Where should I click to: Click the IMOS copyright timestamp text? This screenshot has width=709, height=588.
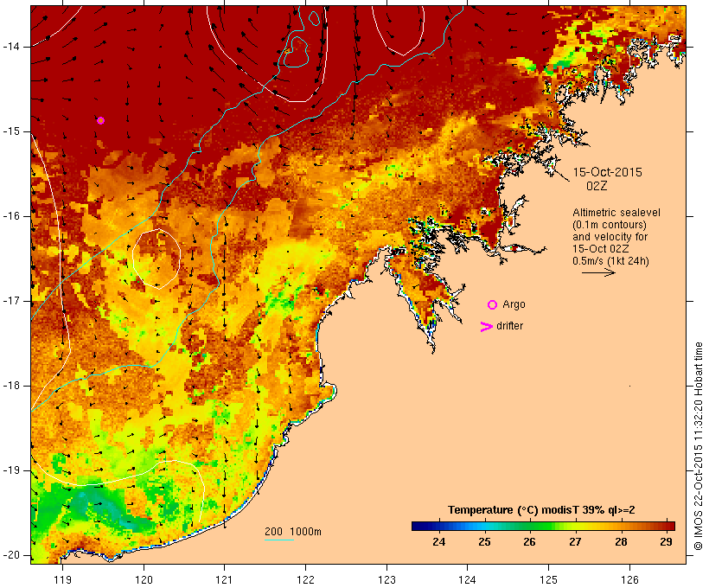point(699,446)
